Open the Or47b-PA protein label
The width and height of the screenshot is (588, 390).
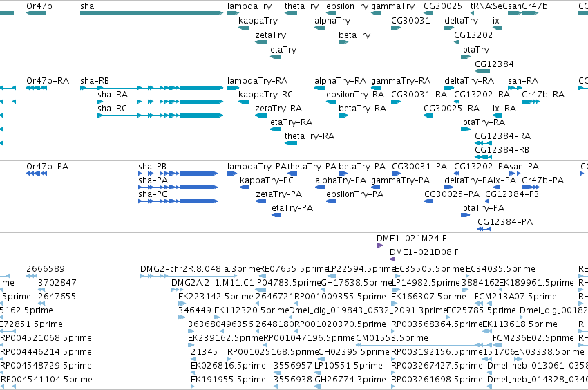(x=47, y=167)
